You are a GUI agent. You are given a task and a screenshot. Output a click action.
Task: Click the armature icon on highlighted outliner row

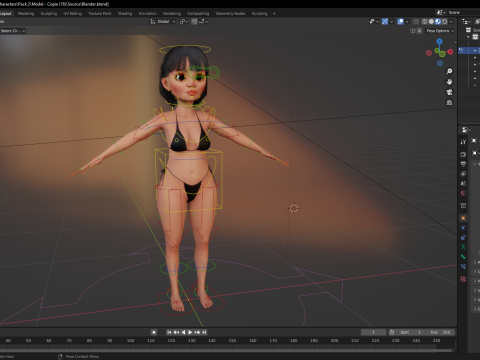pyautogui.click(x=461, y=50)
